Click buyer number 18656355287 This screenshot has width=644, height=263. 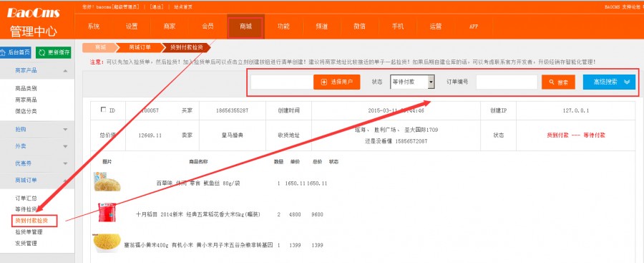pos(233,110)
